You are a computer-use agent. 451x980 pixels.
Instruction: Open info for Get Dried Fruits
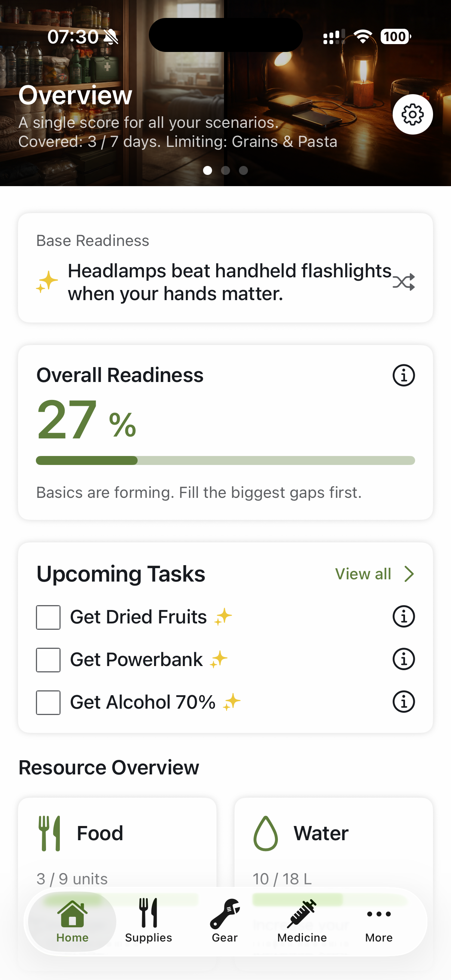tap(404, 616)
